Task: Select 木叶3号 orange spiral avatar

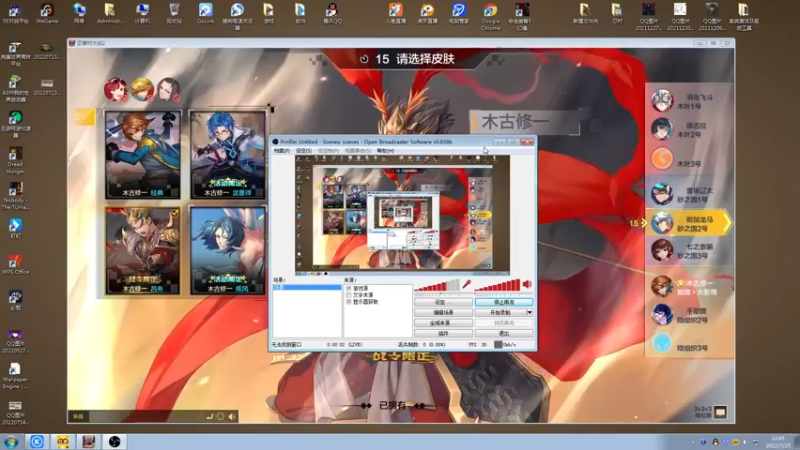Action: coord(662,158)
